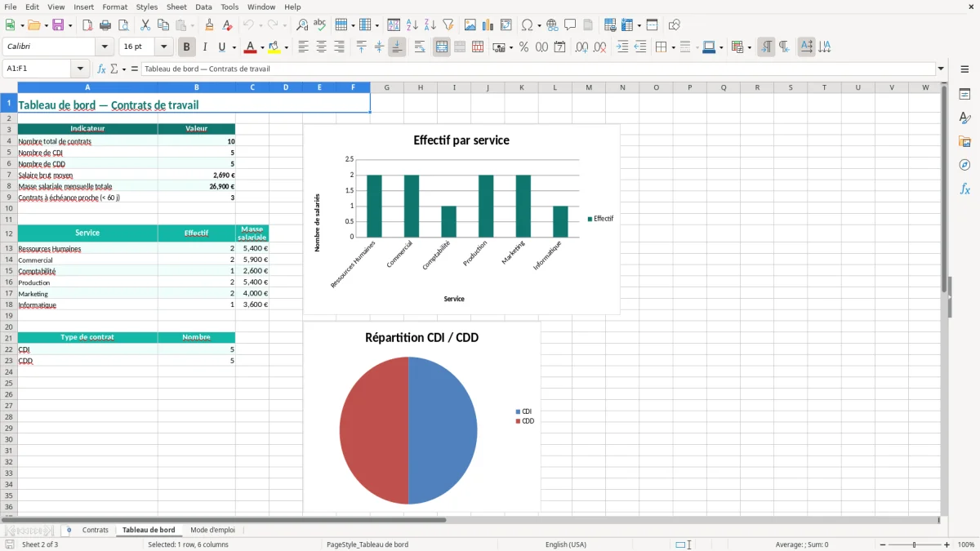Toggle Italic formatting
The image size is (980, 551).
pyautogui.click(x=205, y=47)
